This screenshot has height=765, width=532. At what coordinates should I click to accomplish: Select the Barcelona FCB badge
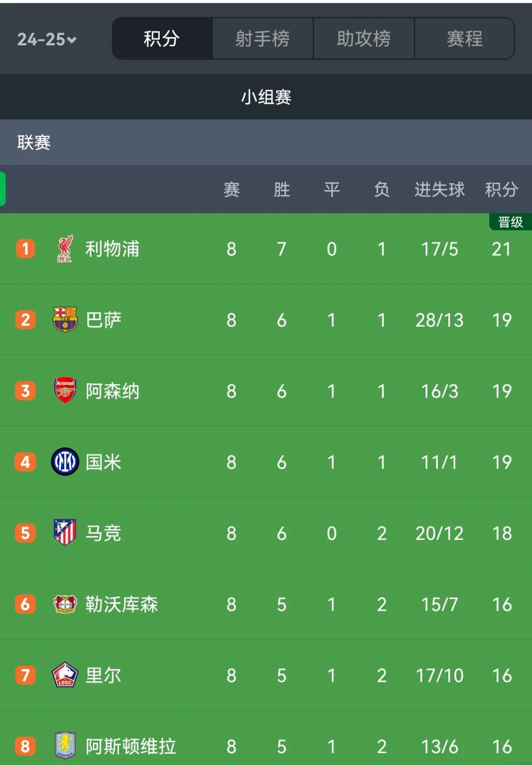click(63, 320)
